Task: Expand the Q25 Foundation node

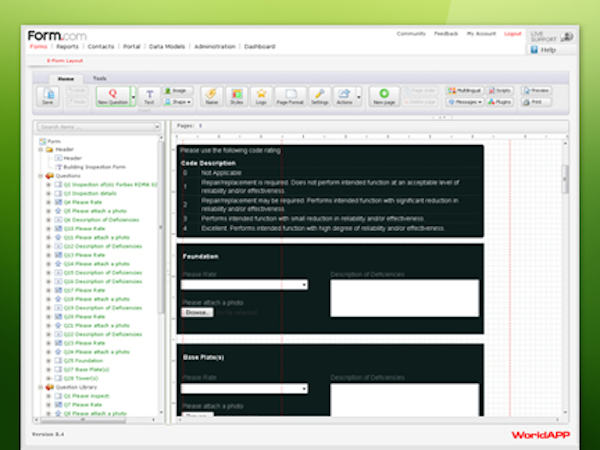Action: (49, 360)
